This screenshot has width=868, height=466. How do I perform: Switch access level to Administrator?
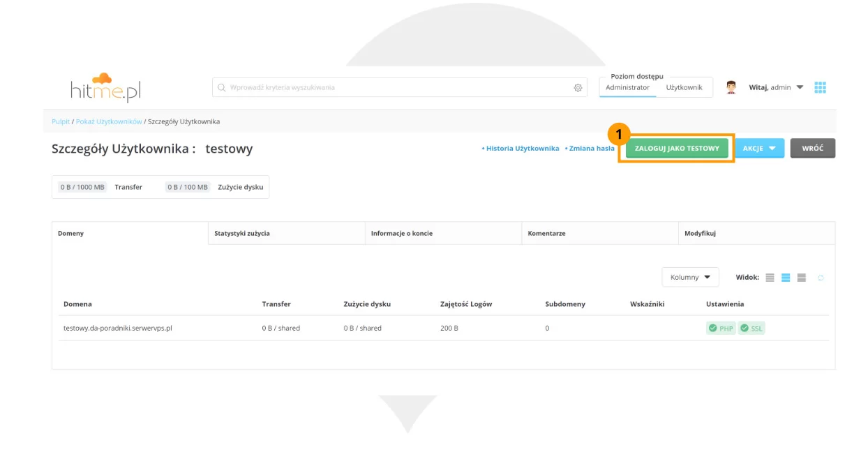(x=627, y=87)
